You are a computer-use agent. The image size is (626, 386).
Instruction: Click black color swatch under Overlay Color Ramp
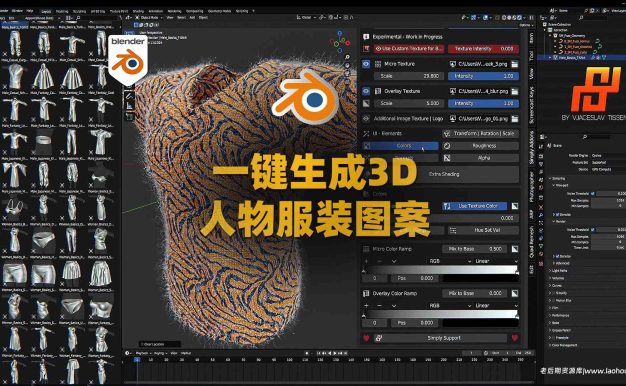point(480,323)
